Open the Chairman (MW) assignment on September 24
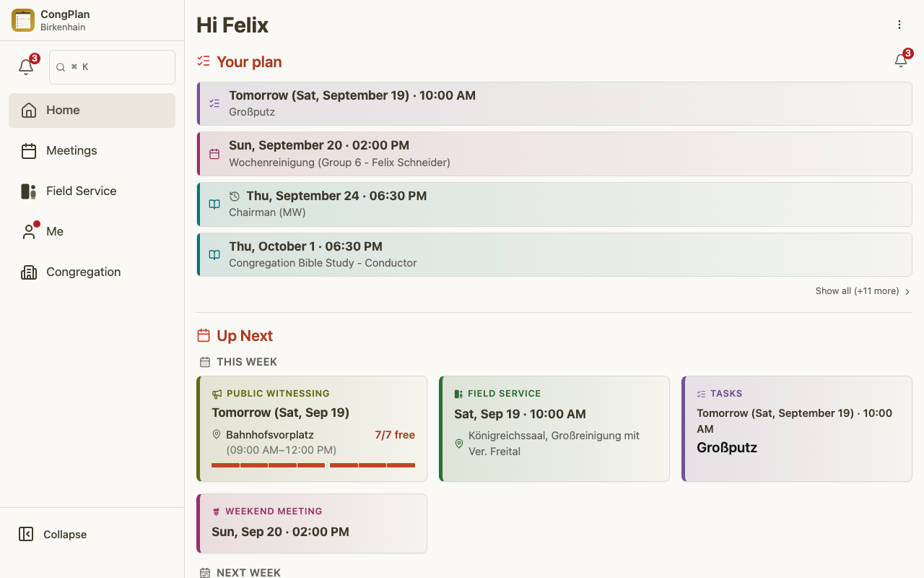 click(554, 204)
